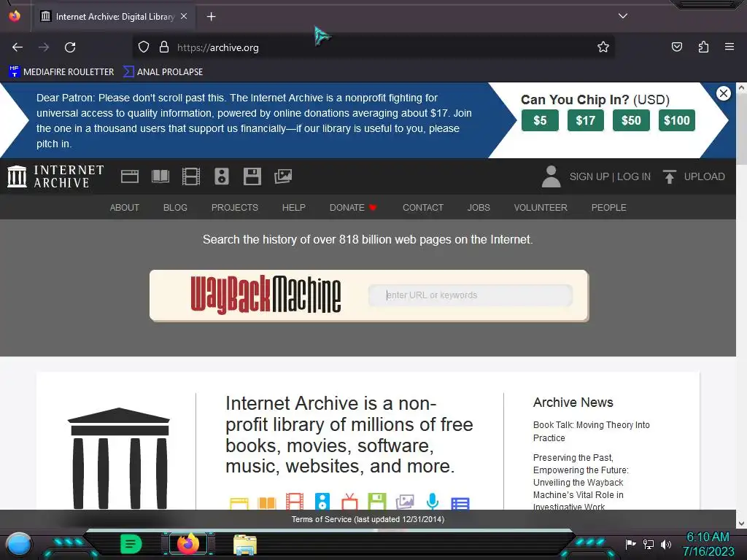747x560 pixels.
Task: Open Book Talk: Moving Theory Into Practice
Action: (591, 431)
